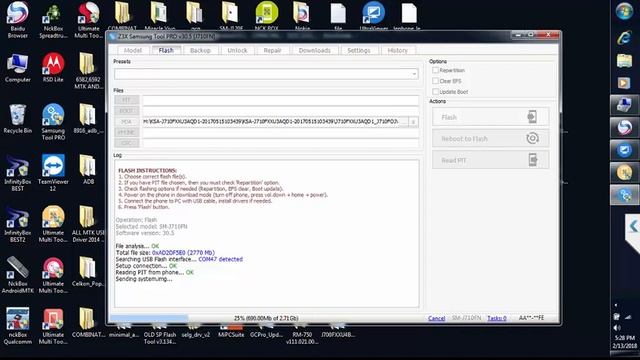Open NckBox Spreadtrum desktop shortcut
The image size is (640, 360).
[x=53, y=20]
